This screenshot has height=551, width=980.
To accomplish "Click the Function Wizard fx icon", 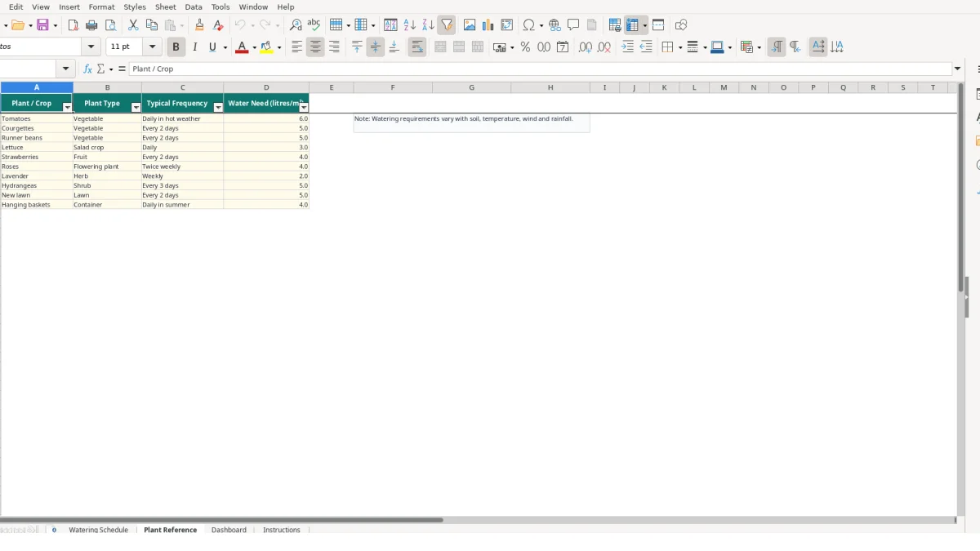I will 88,69.
